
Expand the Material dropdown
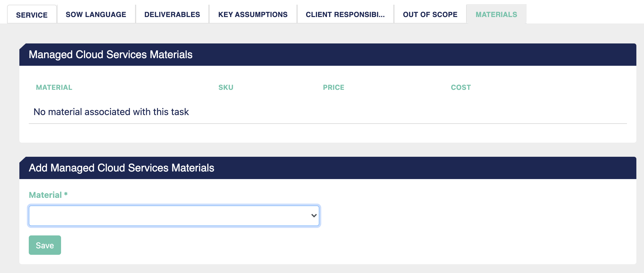(174, 216)
